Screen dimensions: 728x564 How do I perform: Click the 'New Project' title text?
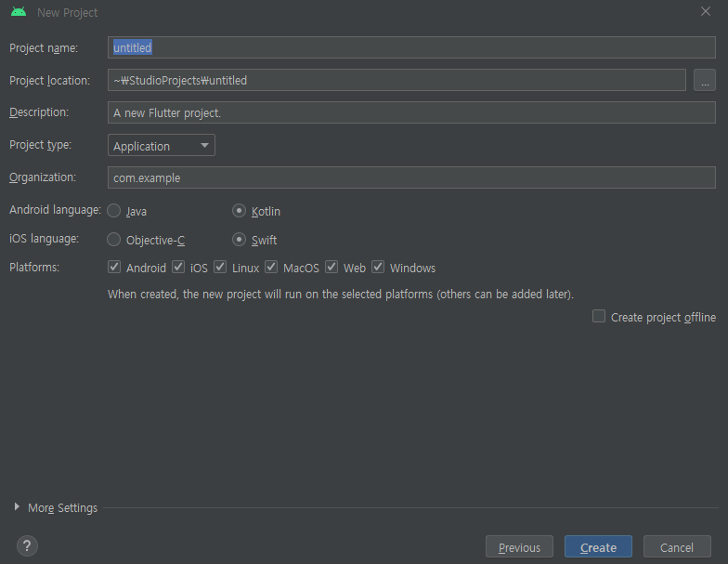[x=67, y=13]
